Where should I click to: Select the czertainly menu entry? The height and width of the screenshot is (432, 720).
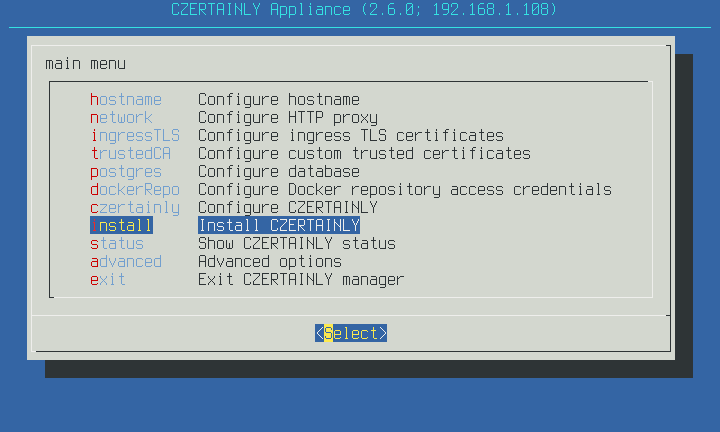point(135,207)
